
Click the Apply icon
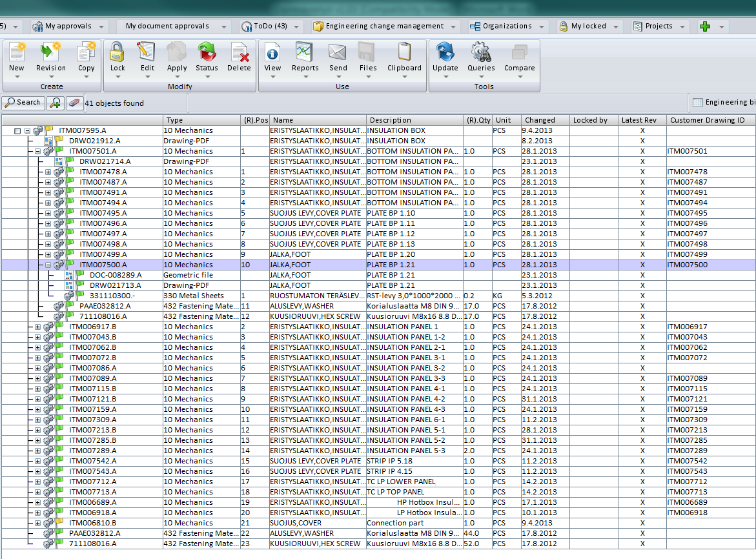pos(176,52)
